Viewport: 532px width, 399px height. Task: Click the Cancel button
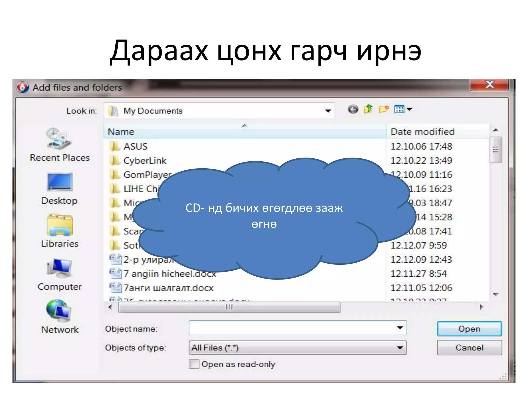pos(469,348)
